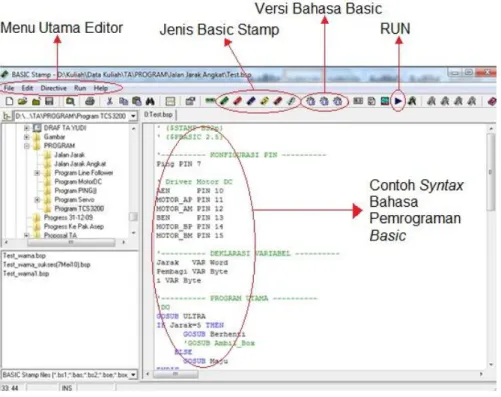Open the File menu
The image size is (501, 397).
[x=9, y=88]
